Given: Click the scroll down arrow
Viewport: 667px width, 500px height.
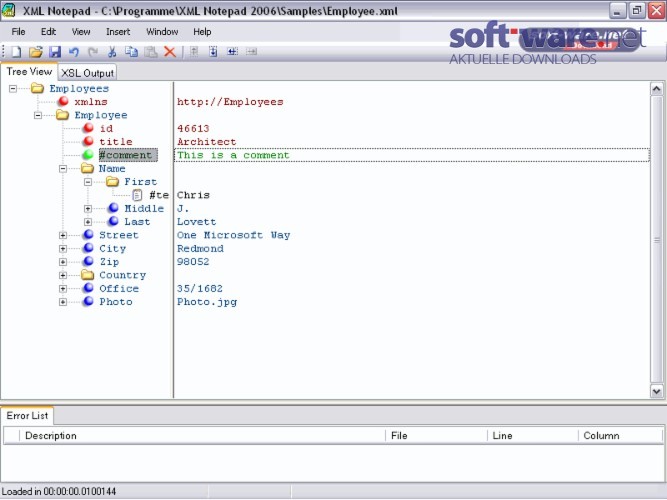Looking at the screenshot, I should [656, 391].
